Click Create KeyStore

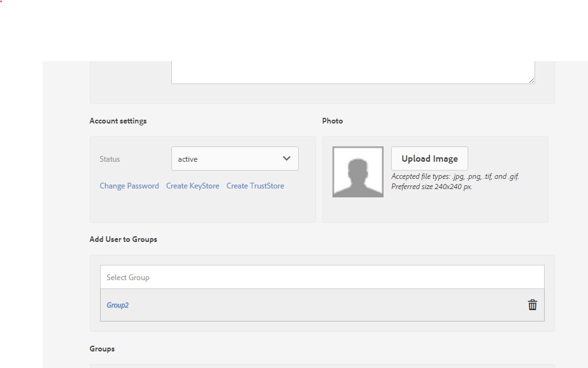192,185
